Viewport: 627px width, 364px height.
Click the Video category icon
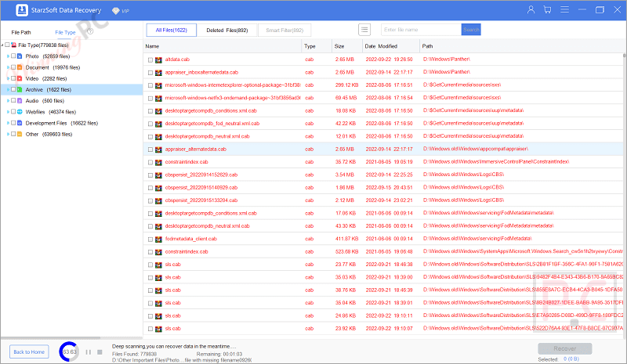coord(20,79)
